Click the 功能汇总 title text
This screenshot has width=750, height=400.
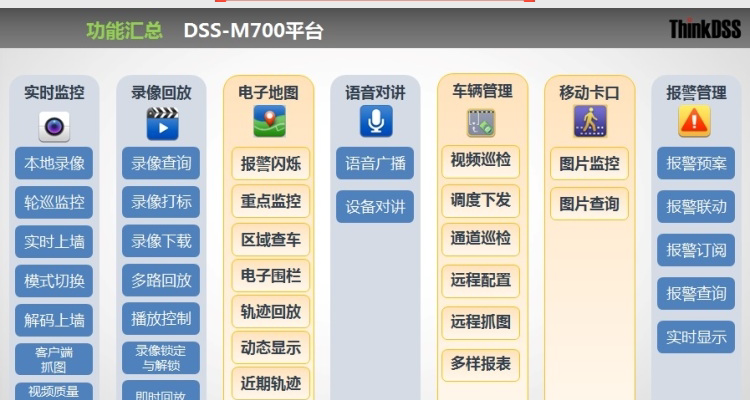coord(124,31)
